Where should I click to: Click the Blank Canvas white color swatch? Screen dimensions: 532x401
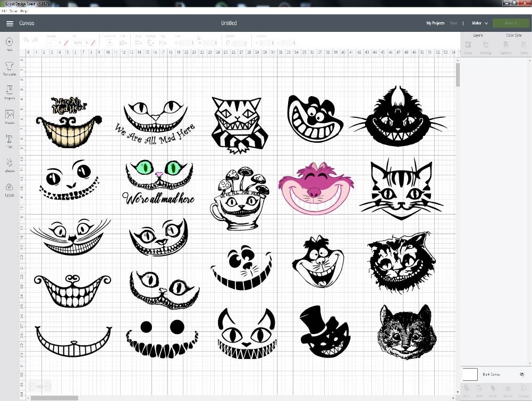[470, 374]
